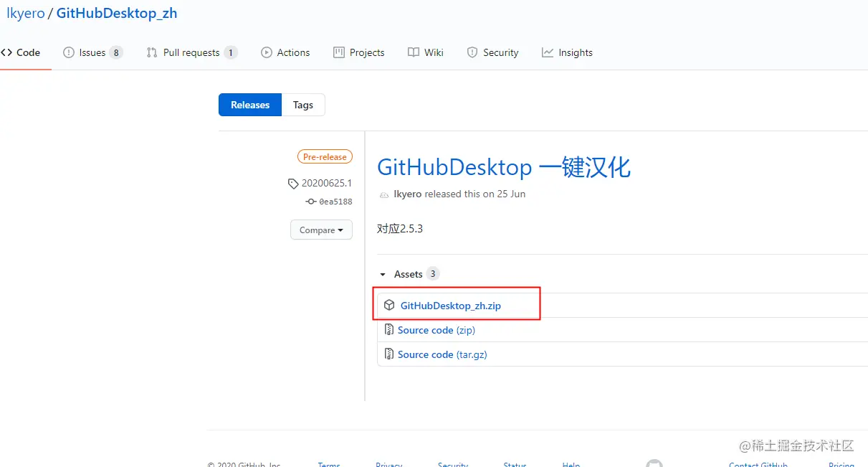
Task: Collapse the Assets section triangle
Action: pyautogui.click(x=383, y=275)
